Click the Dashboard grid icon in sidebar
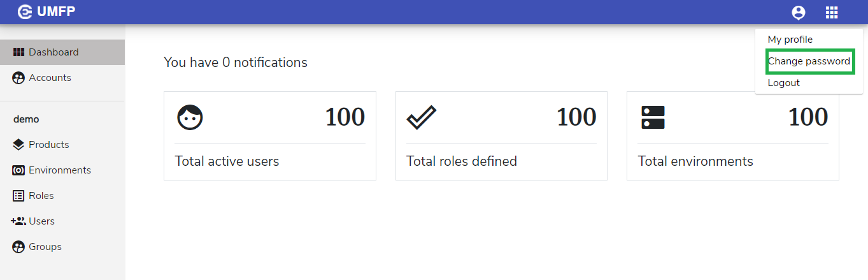868x280 pixels. pos(18,52)
